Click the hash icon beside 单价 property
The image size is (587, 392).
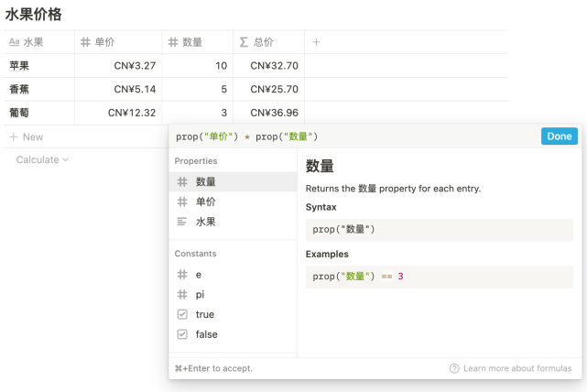click(x=182, y=201)
